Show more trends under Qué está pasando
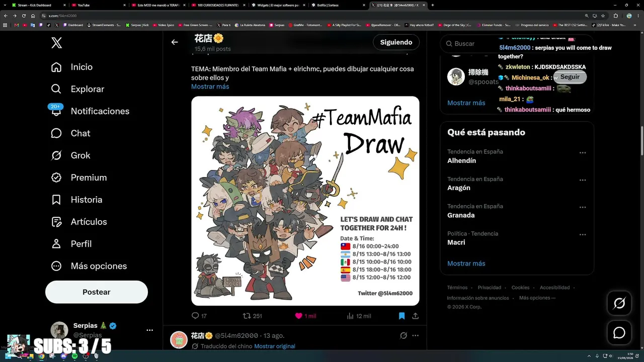This screenshot has width=644, height=362. pyautogui.click(x=466, y=263)
